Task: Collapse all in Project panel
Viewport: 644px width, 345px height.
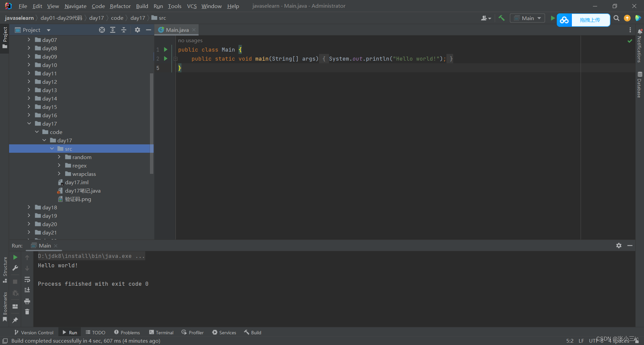Action: pos(124,30)
